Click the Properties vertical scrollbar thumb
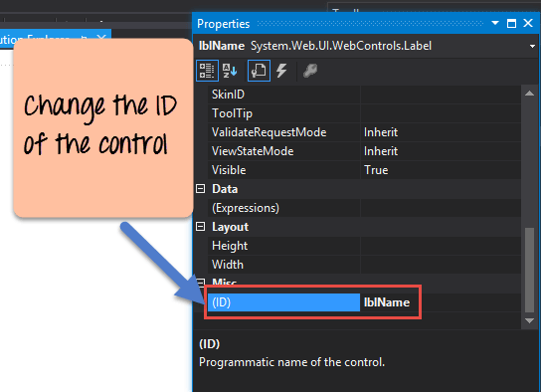This screenshot has height=392, width=541. (529, 270)
